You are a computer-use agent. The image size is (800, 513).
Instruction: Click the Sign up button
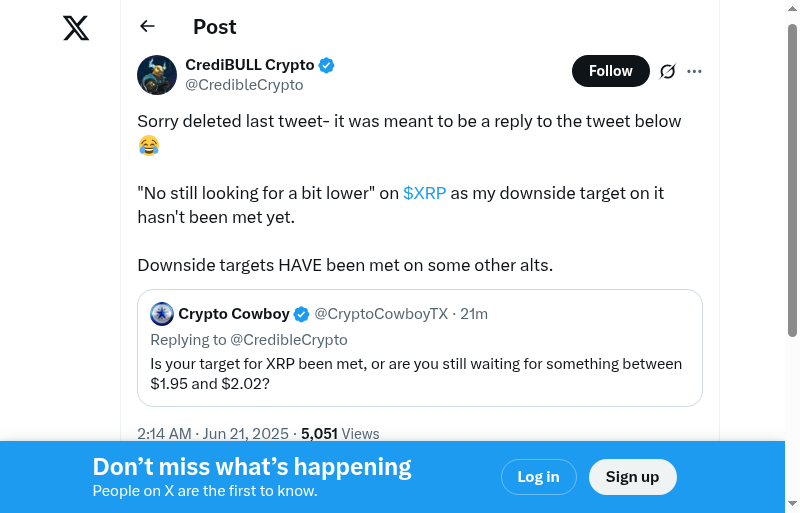(632, 477)
